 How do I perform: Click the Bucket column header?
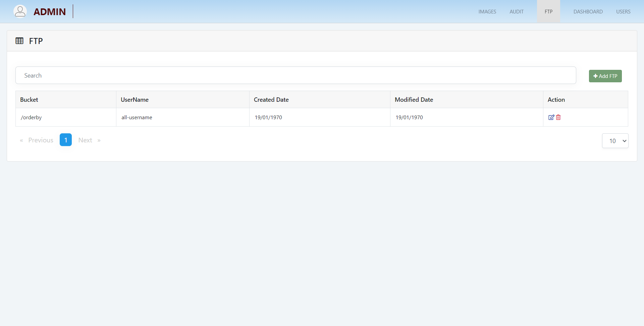(29, 100)
